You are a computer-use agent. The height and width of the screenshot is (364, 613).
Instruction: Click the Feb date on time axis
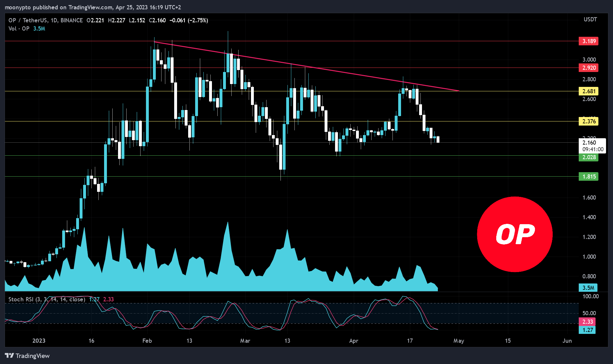click(147, 341)
